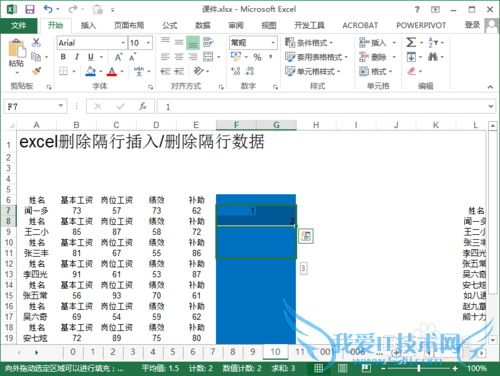This screenshot has height=376, width=500.
Task: Undo the last action
Action: click(48, 9)
